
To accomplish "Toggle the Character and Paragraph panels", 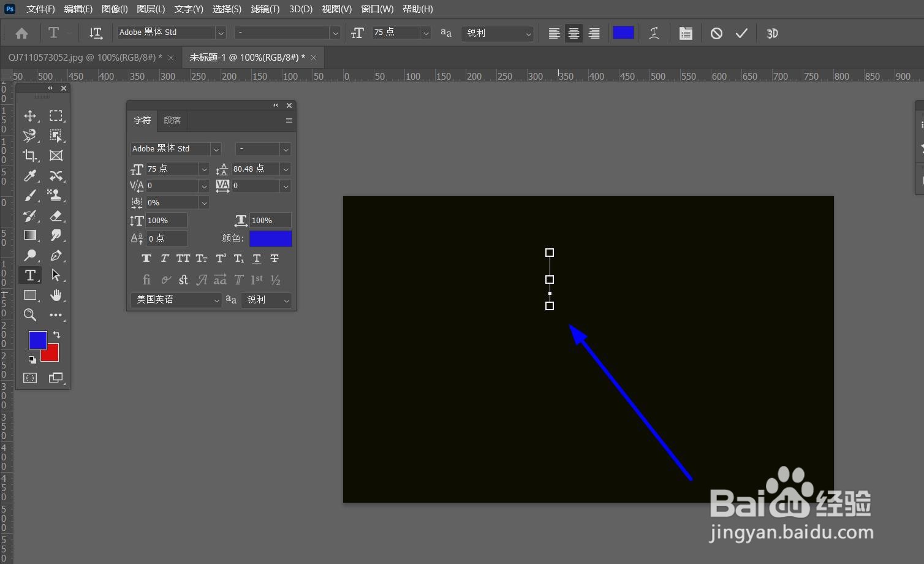I will (686, 34).
